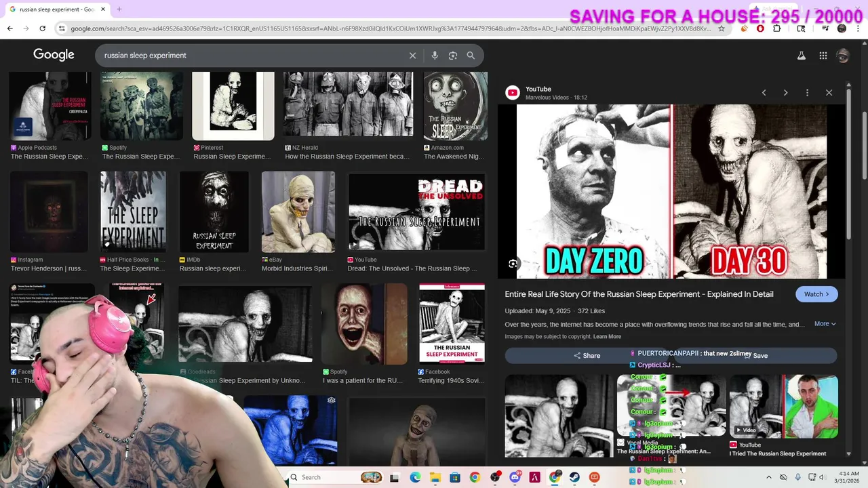Screen dimensions: 868x488
Task: Click the search query input field
Action: pos(251,56)
